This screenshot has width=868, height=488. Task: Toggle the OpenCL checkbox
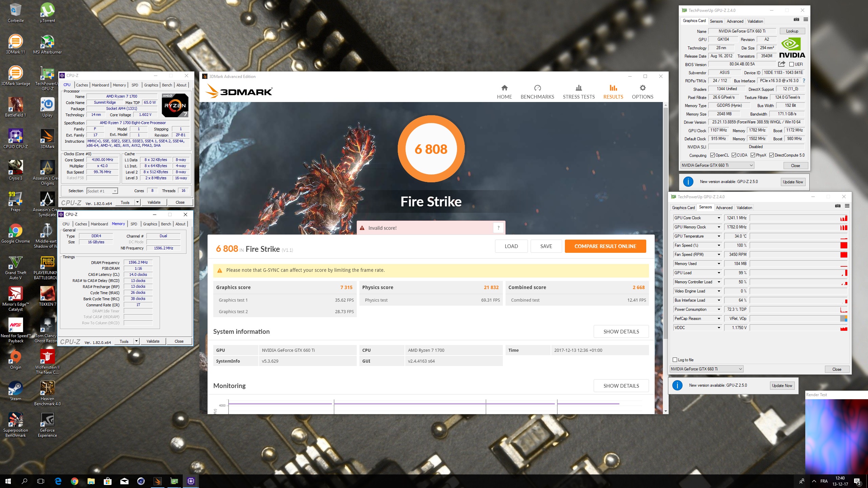pos(712,155)
